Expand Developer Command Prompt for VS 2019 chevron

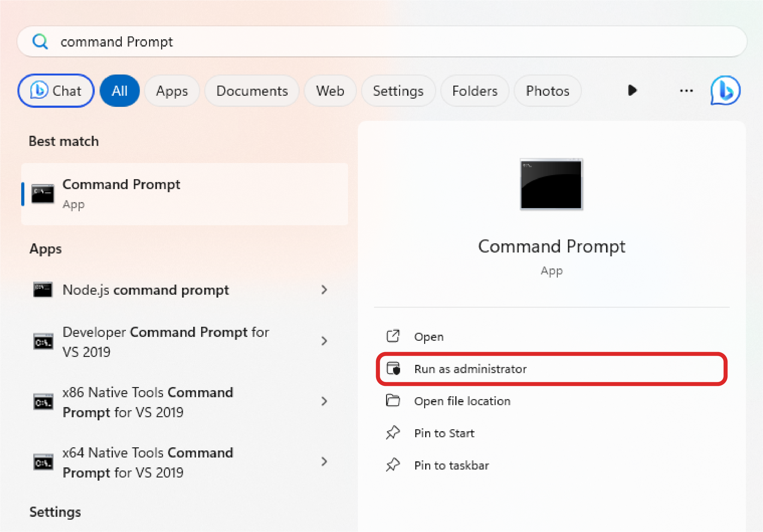pyautogui.click(x=324, y=341)
